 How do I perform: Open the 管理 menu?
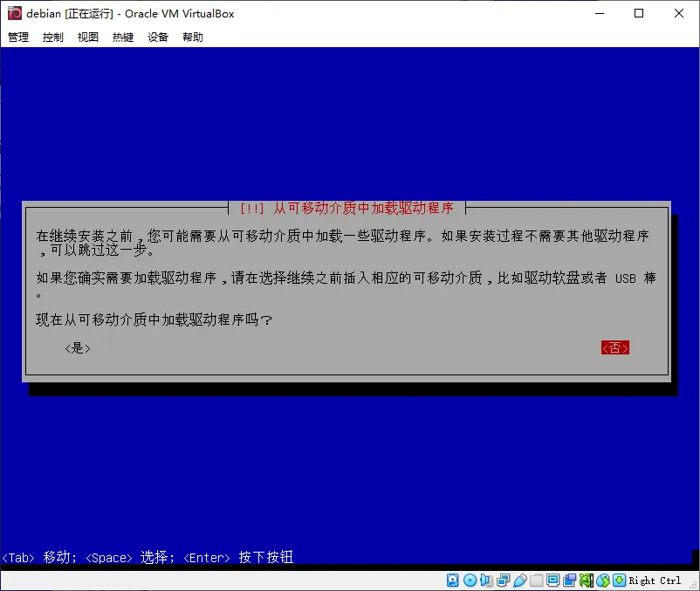(18, 37)
